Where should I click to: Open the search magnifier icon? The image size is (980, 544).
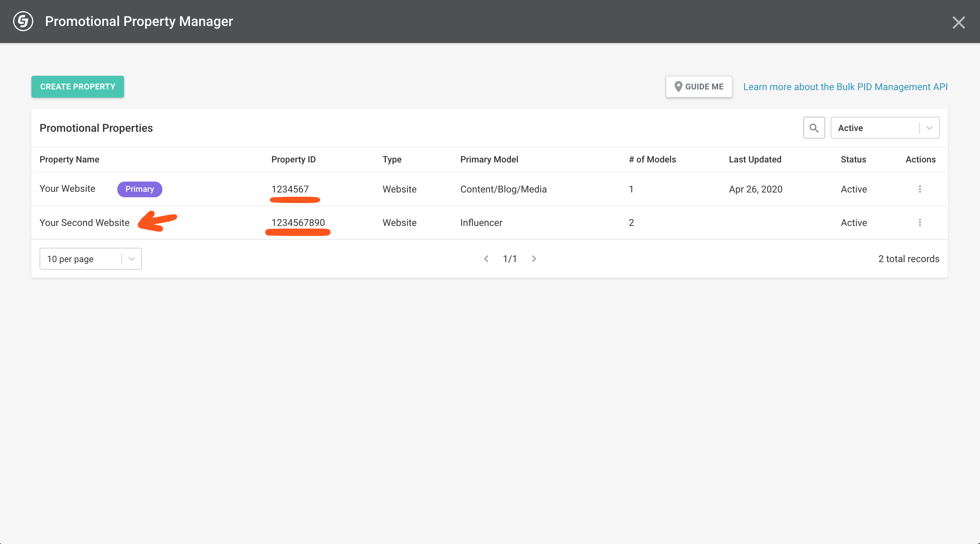click(814, 128)
